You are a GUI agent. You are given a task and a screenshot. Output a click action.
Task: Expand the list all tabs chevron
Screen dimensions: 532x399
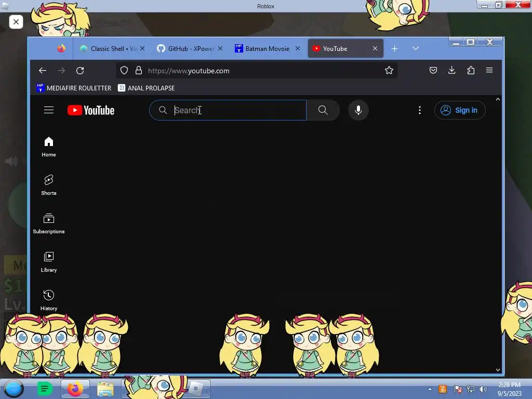tap(415, 48)
